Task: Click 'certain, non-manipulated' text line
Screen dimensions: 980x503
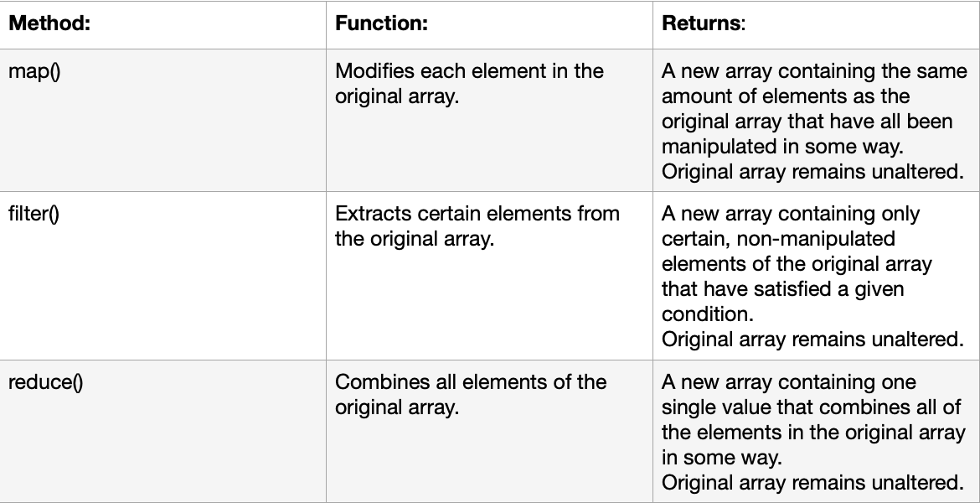Action: tap(778, 238)
